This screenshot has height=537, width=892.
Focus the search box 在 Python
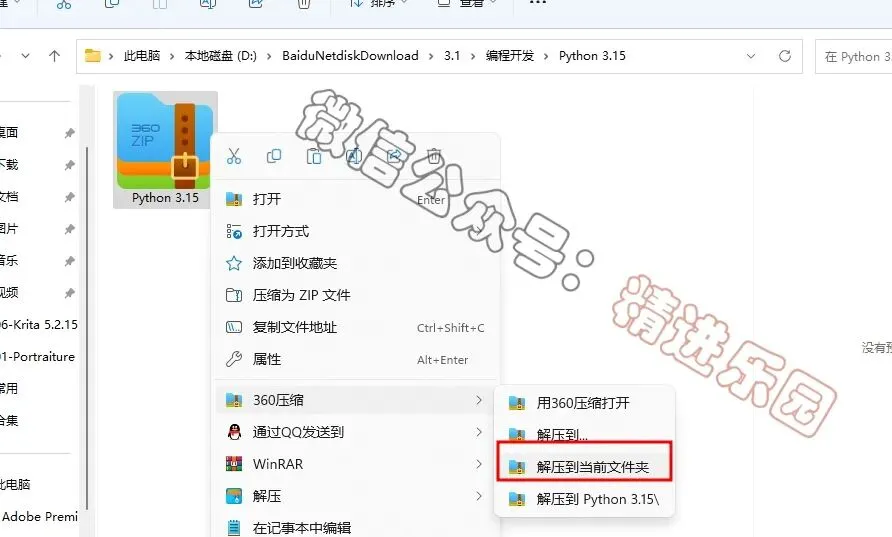(853, 56)
